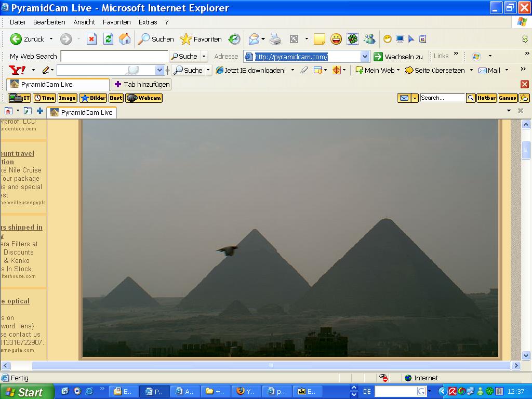Screen dimensions: 532x399
Task: Click the Bilder star button
Action: pyautogui.click(x=93, y=98)
